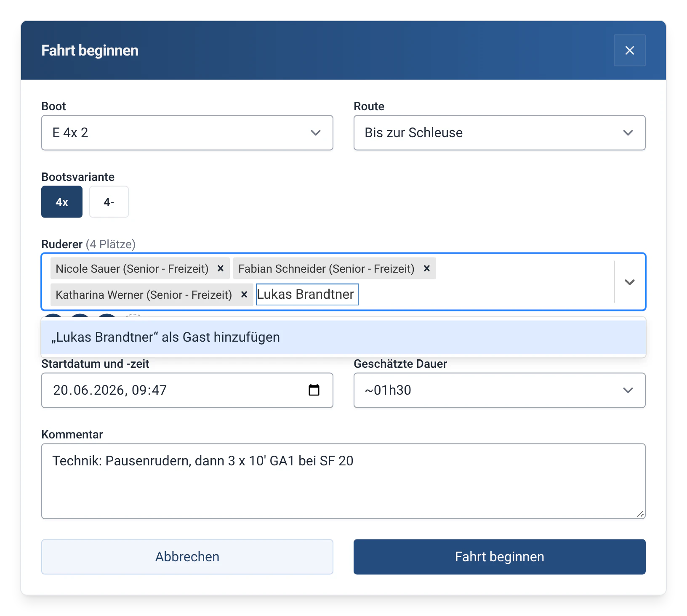Image resolution: width=687 pixels, height=616 pixels.
Task: Open the Boot dropdown E 4x 2
Action: [x=187, y=133]
